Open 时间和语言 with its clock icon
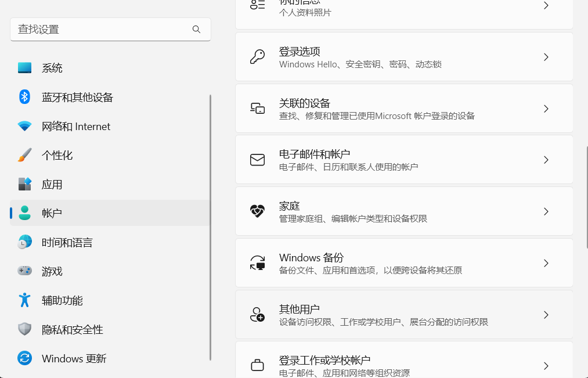The image size is (588, 378). coord(24,242)
